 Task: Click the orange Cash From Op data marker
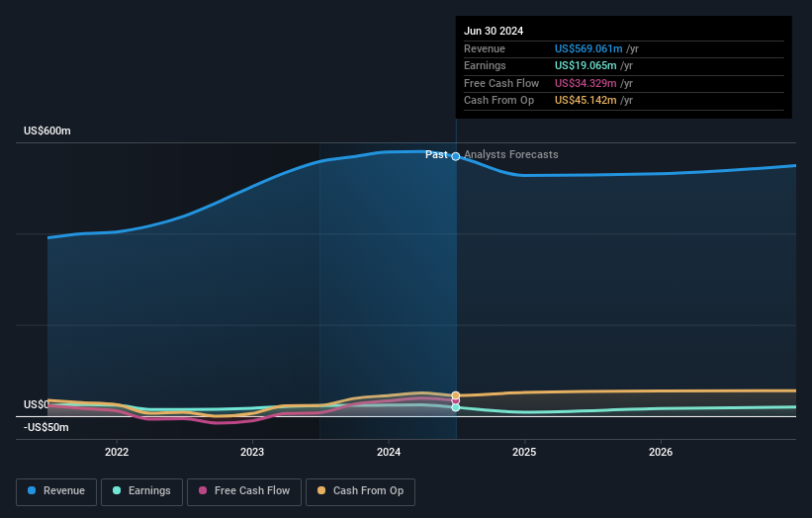point(456,395)
